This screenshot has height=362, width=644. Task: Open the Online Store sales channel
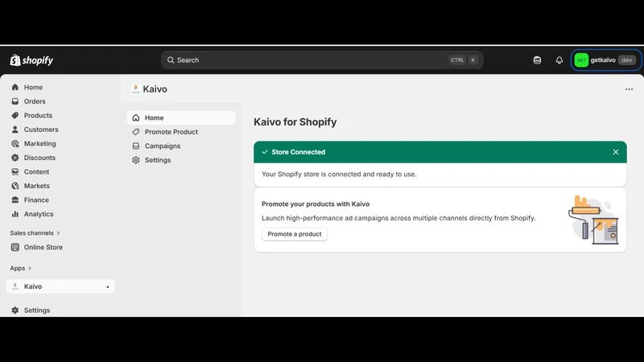tap(43, 247)
